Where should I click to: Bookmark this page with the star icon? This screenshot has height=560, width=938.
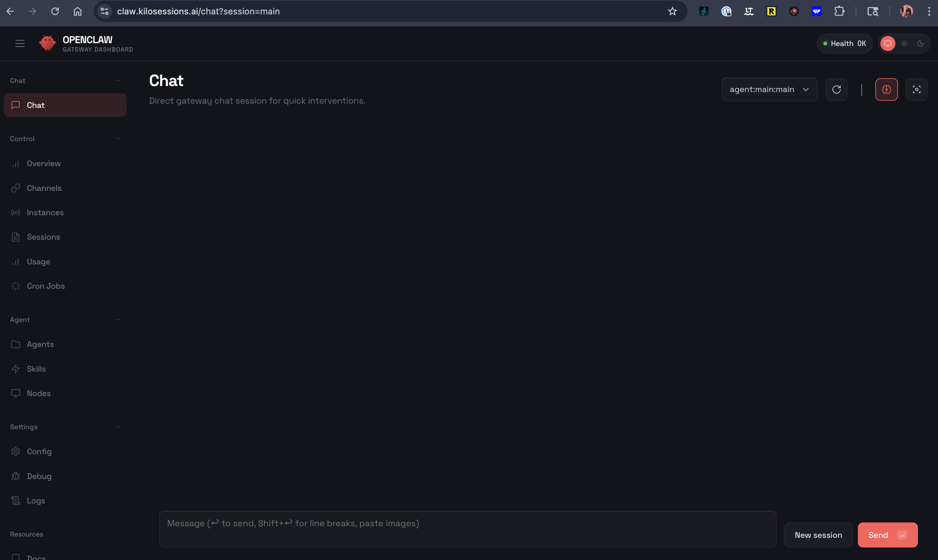tap(672, 11)
